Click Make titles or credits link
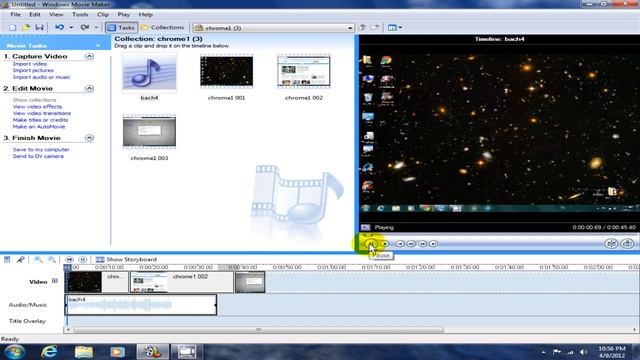 (x=40, y=120)
